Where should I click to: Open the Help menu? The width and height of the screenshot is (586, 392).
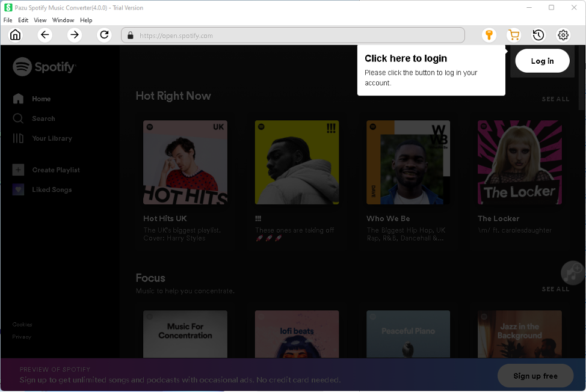pos(86,20)
